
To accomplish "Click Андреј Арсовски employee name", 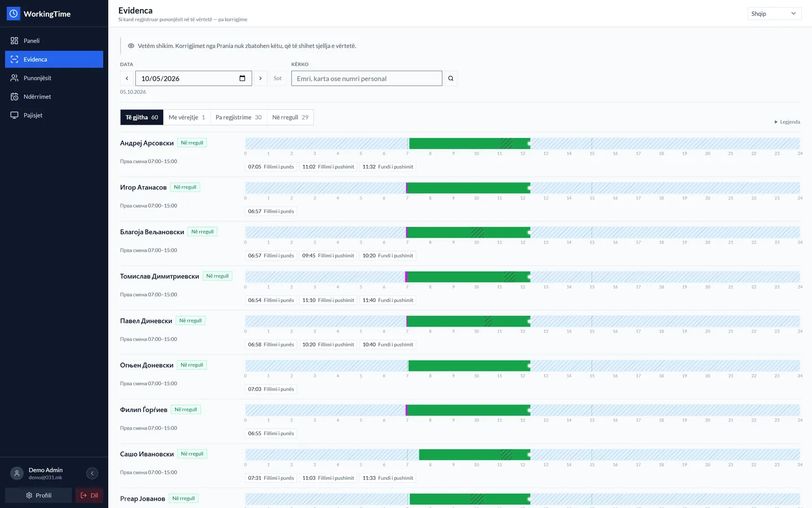I will 147,143.
